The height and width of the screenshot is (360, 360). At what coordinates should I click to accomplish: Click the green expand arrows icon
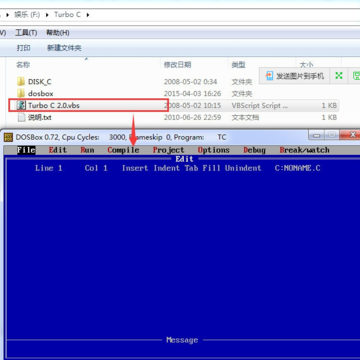[x=339, y=76]
